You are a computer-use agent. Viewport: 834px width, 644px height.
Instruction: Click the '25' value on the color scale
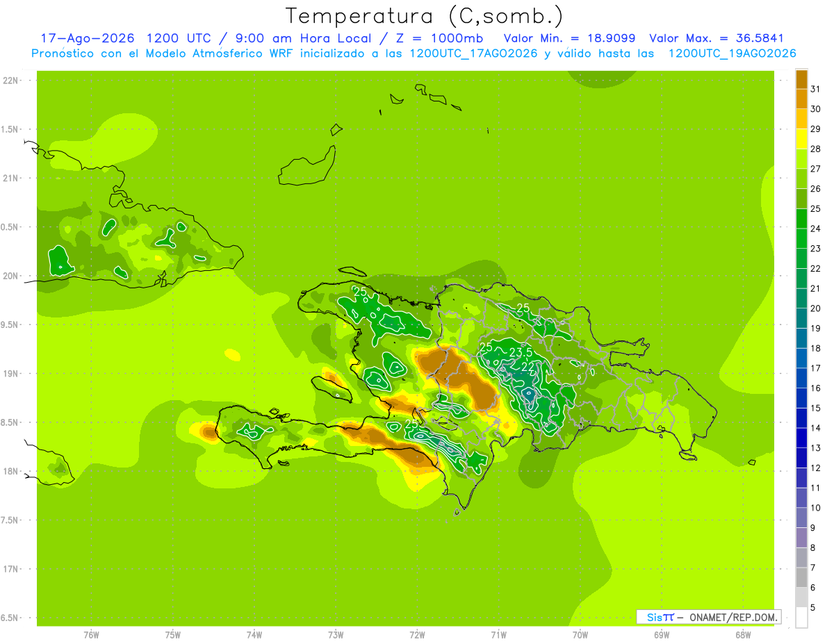coord(815,208)
